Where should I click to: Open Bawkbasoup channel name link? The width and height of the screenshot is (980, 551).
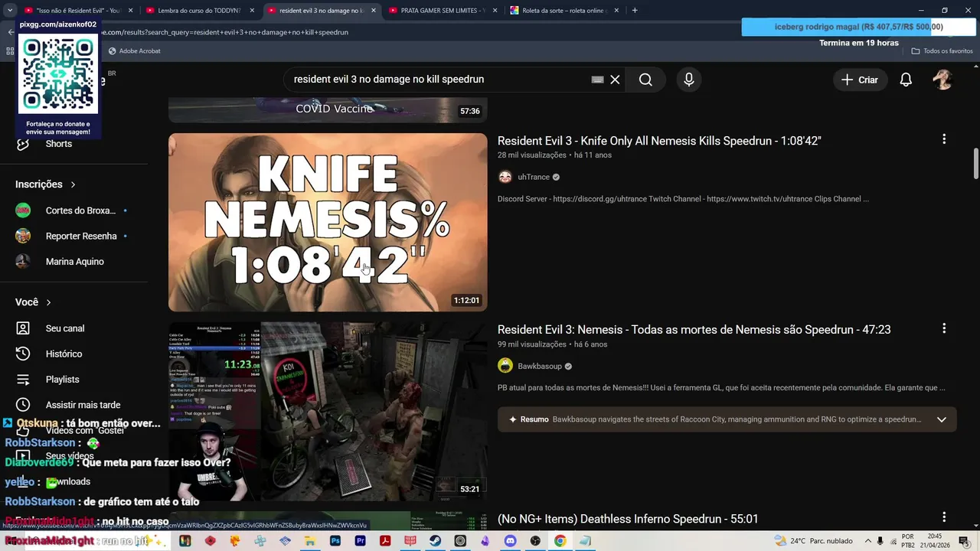point(540,366)
